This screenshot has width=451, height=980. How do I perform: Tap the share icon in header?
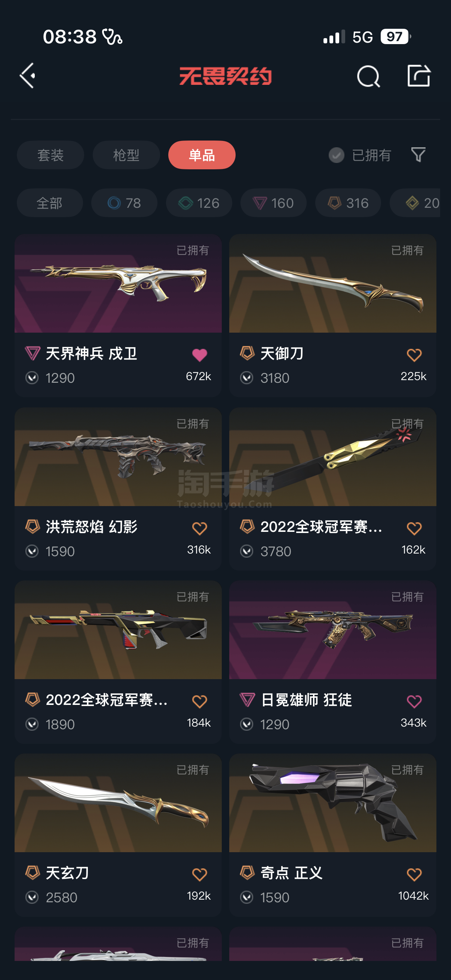tap(418, 76)
